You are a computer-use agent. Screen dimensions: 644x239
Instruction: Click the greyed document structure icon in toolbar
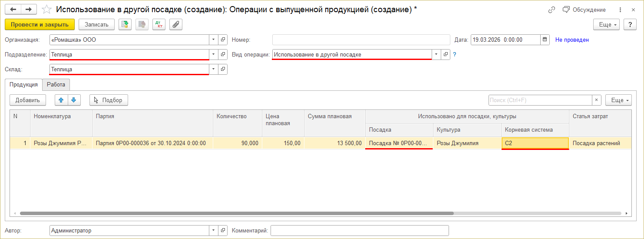point(142,25)
